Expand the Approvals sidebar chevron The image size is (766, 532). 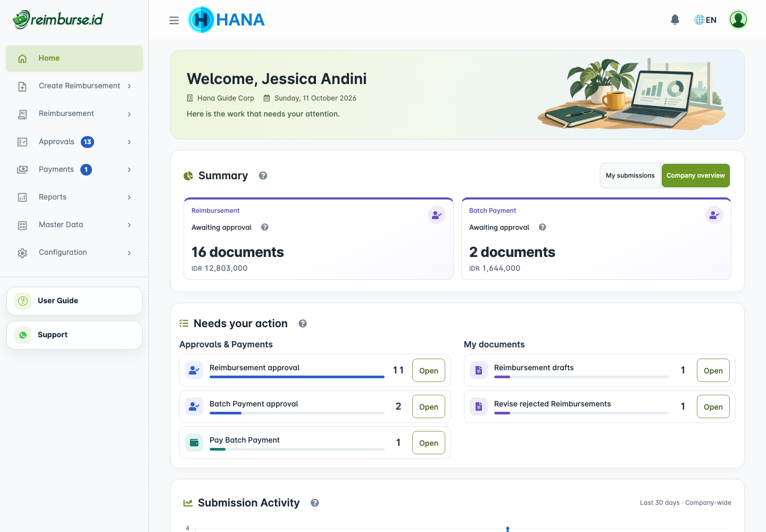click(129, 142)
